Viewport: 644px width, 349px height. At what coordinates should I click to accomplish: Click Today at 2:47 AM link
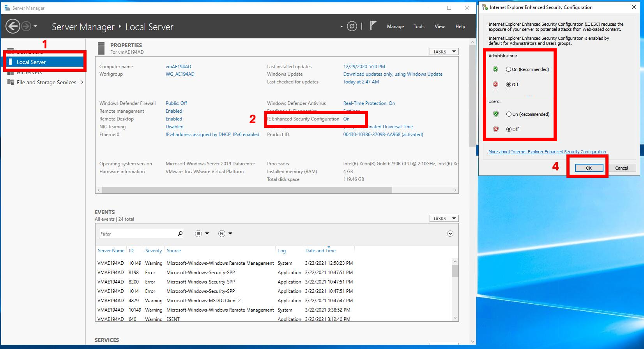pos(361,82)
